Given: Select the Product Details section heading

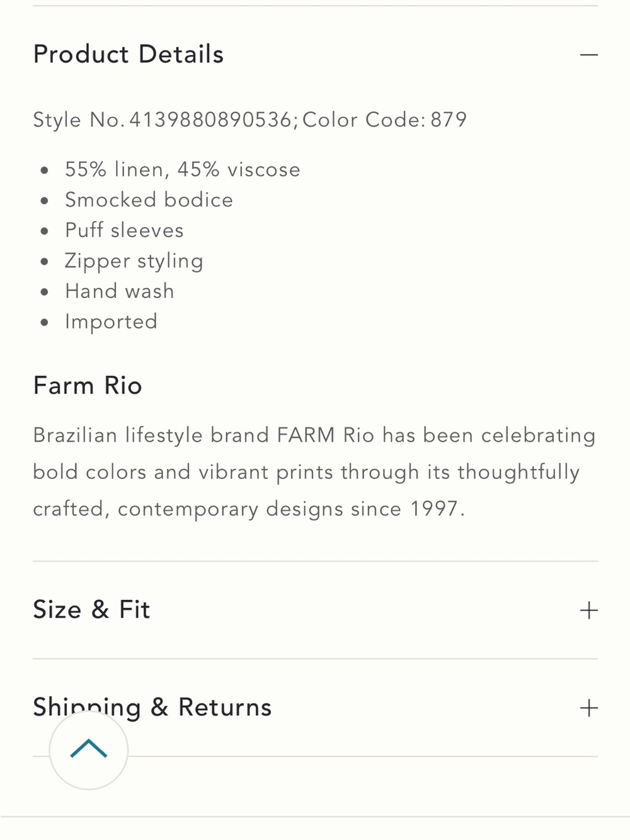Looking at the screenshot, I should pyautogui.click(x=129, y=55).
